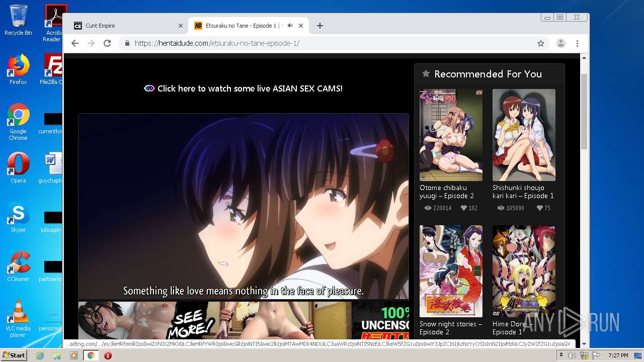Click the page scrollbar up arrow

click(584, 58)
